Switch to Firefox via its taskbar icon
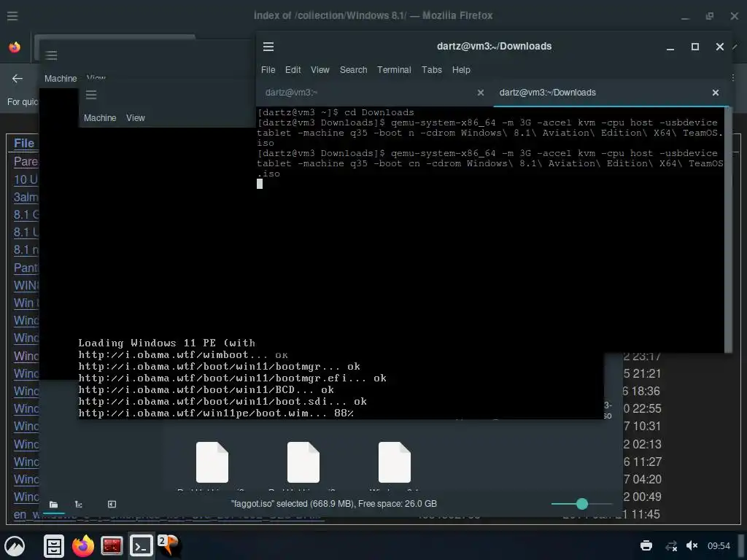This screenshot has height=560, width=747. (83, 545)
